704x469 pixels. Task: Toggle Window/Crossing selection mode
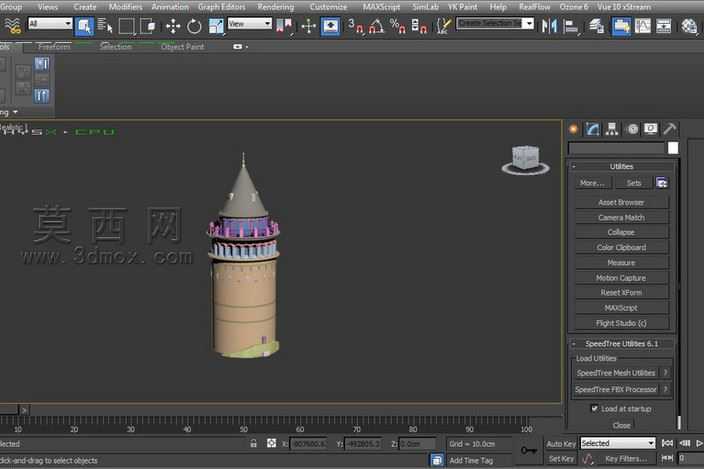pos(147,26)
